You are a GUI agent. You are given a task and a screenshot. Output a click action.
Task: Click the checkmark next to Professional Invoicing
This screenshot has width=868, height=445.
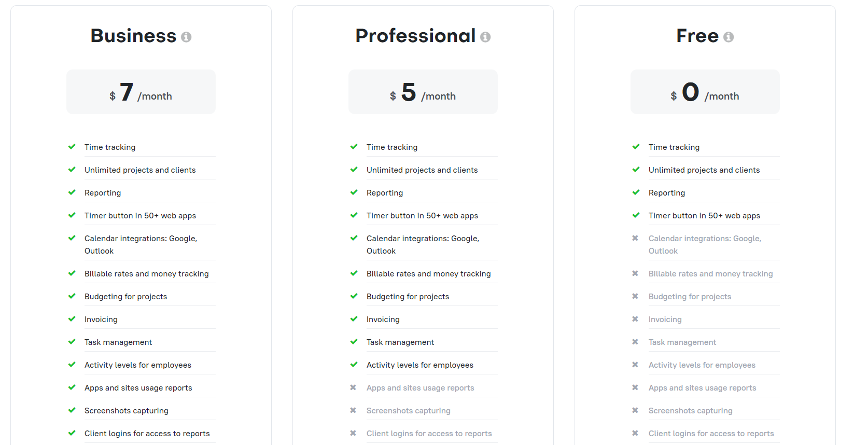point(354,319)
